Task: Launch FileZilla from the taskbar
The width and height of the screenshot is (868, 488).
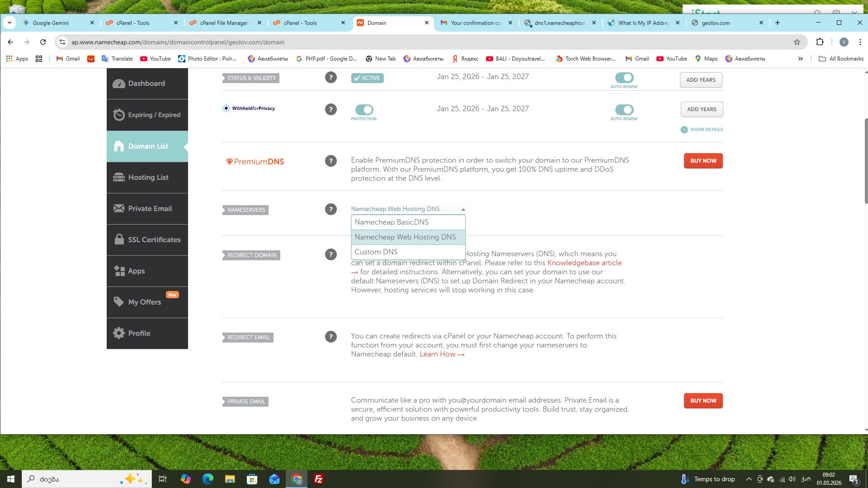Action: (x=319, y=479)
